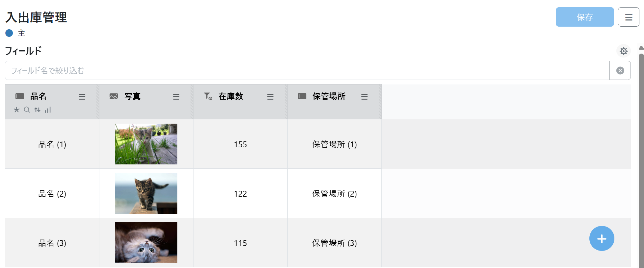Screen dimensions: 644x268
Task: Click the funnel icon beside 在庫数
Action: pyautogui.click(x=208, y=96)
